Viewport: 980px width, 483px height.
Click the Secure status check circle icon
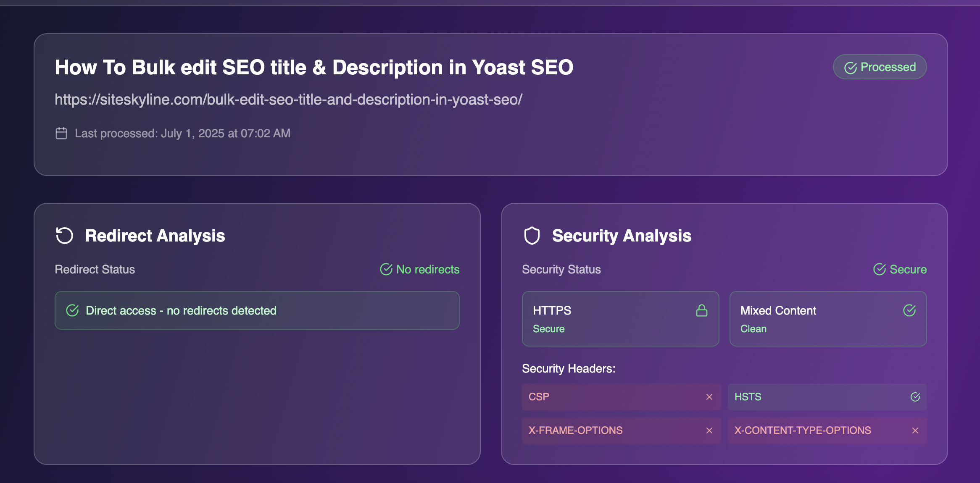879,269
